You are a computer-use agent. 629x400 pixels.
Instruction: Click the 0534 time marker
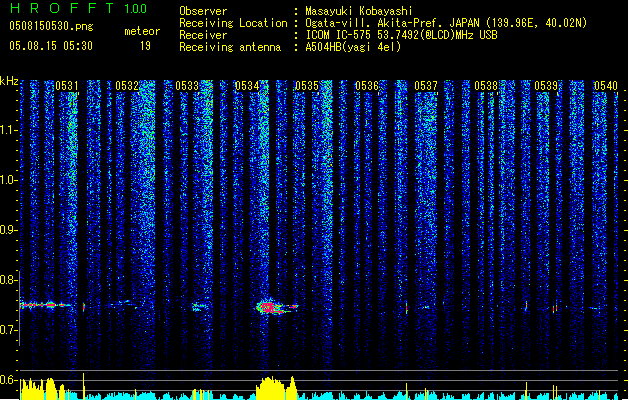pyautogui.click(x=247, y=86)
